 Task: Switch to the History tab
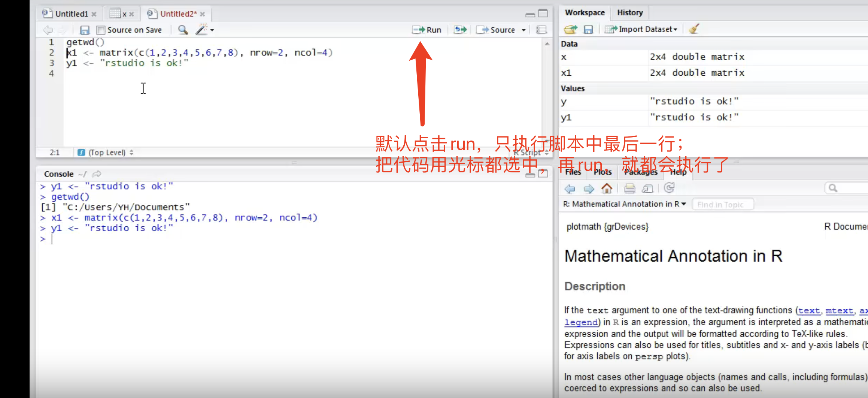point(629,12)
